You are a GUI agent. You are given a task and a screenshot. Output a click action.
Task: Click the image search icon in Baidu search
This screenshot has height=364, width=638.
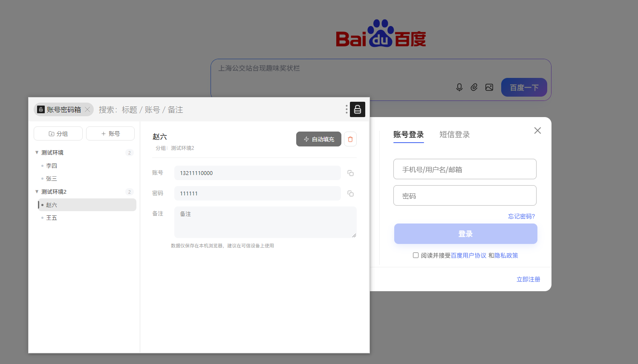tap(489, 87)
